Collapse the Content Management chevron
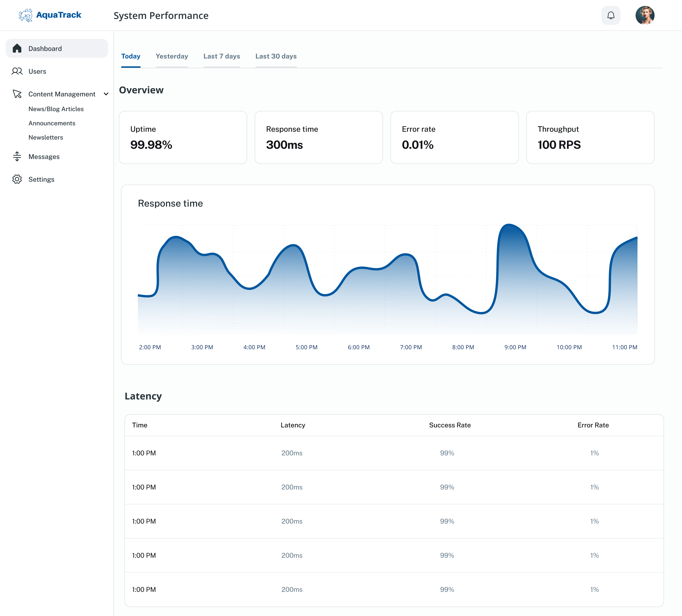Viewport: 682px width, 616px height. [106, 94]
